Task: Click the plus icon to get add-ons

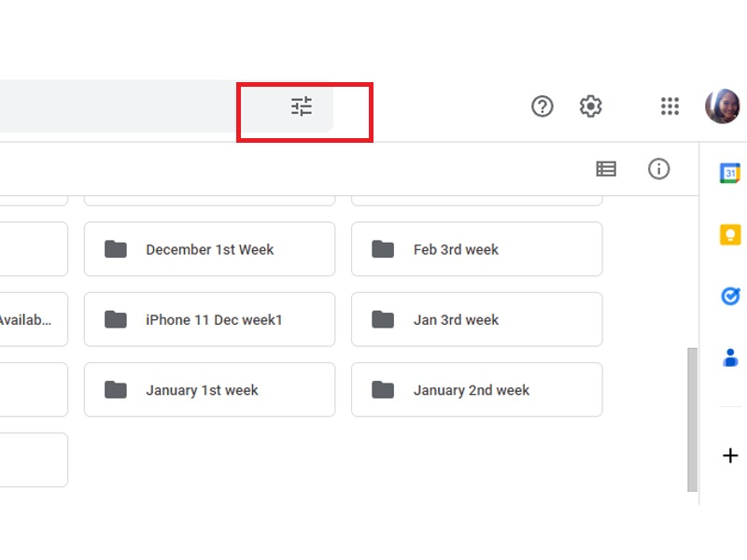Action: 730,455
